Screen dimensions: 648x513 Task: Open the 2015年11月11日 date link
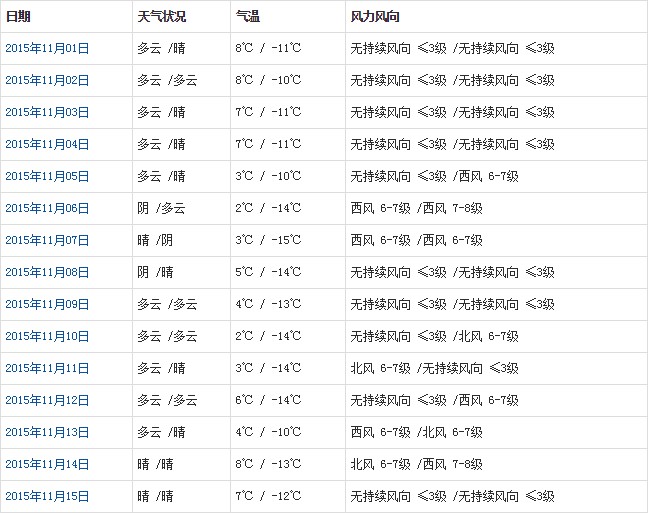[47, 368]
